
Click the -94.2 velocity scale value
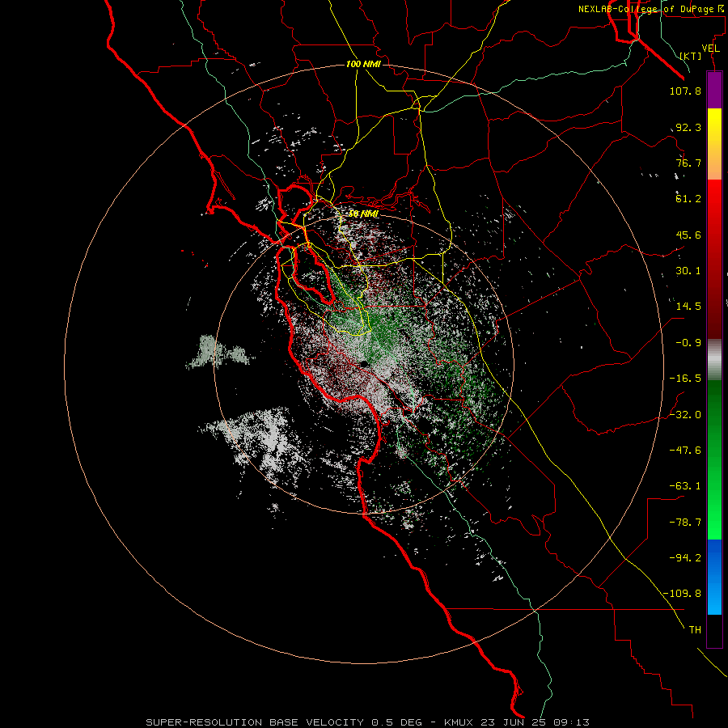point(685,558)
